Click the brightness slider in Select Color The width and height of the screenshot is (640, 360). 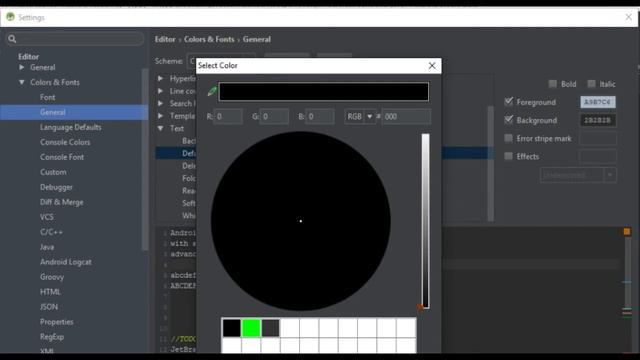(425, 221)
